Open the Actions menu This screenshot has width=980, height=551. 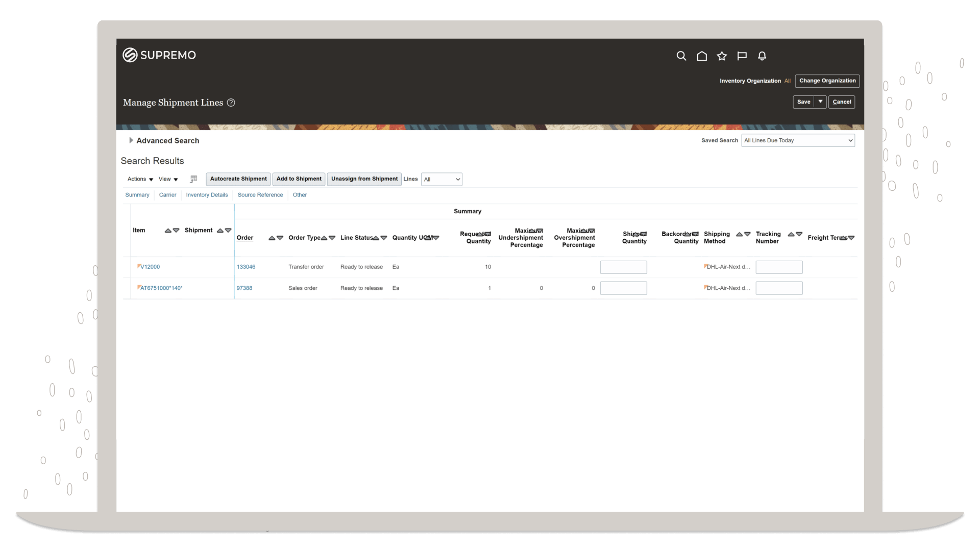tap(140, 179)
